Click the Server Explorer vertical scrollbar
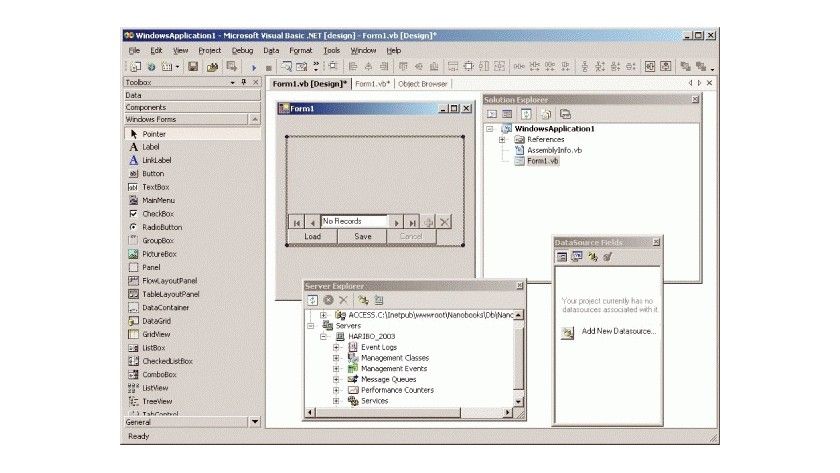This screenshot has height=473, width=840. 518,360
